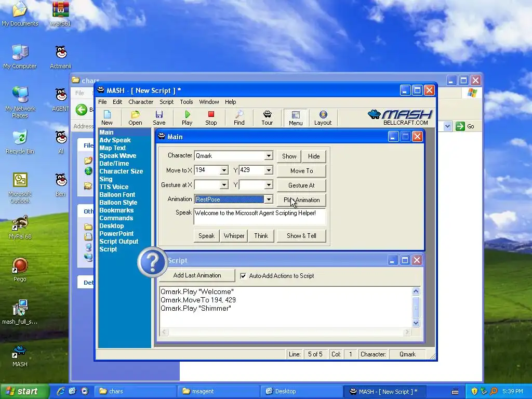Select the My Computer desktop icon
This screenshot has height=399, width=532.
click(20, 57)
